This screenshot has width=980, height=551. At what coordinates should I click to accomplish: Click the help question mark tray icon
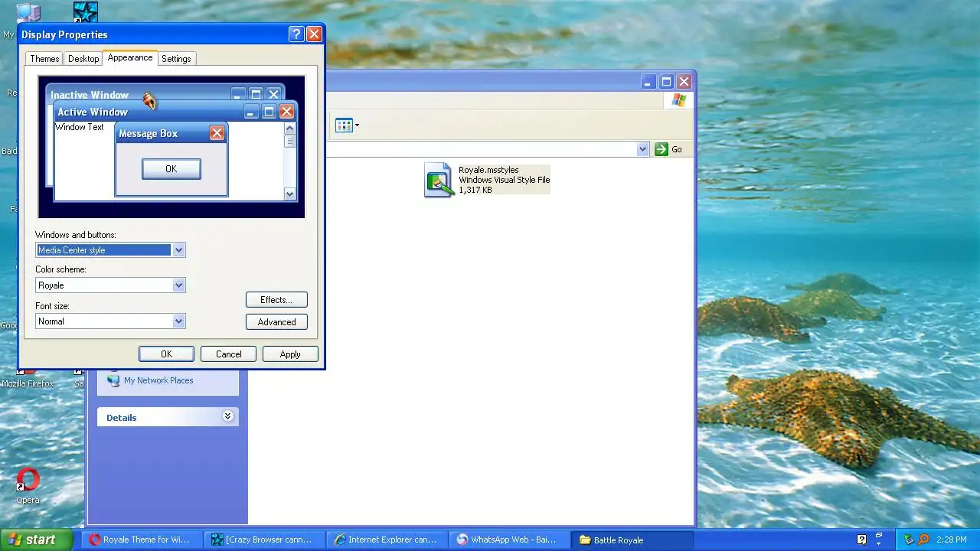861,540
